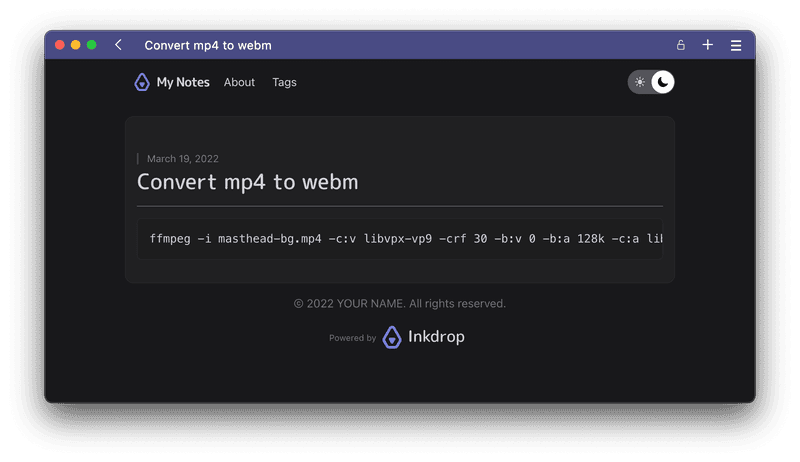The height and width of the screenshot is (462, 800).
Task: Open the hamburger menu in title bar
Action: (x=736, y=45)
